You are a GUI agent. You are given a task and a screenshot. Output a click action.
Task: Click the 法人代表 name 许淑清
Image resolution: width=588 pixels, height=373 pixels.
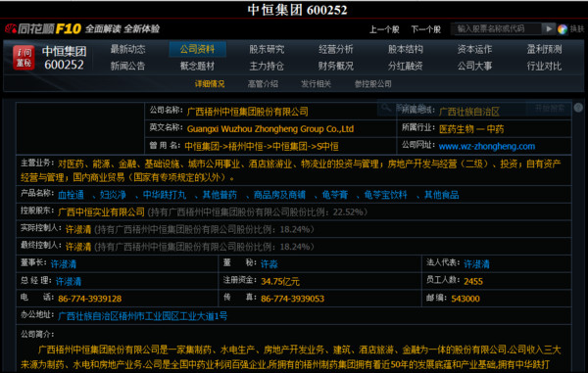[x=476, y=264]
